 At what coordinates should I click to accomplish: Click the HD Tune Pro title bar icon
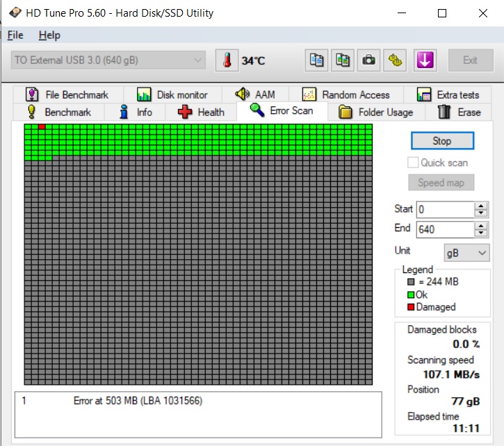[15, 13]
